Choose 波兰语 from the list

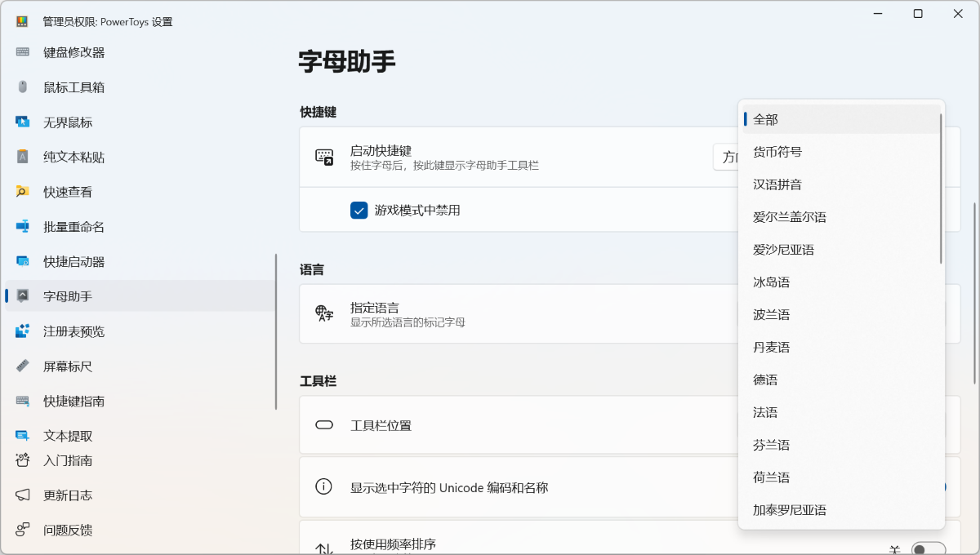click(840, 315)
